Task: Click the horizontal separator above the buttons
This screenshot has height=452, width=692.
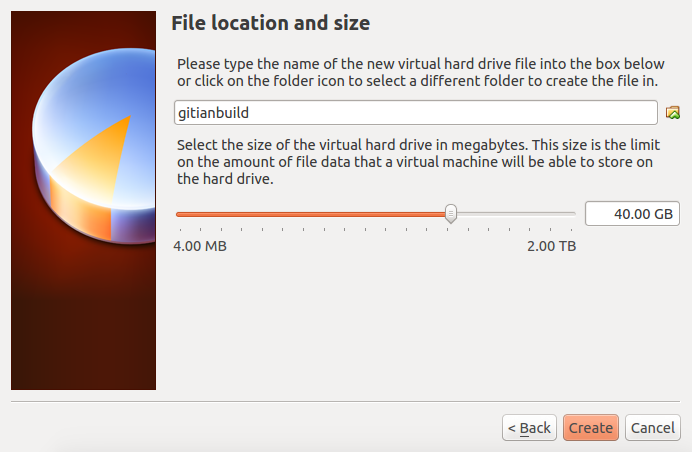Action: (x=345, y=402)
